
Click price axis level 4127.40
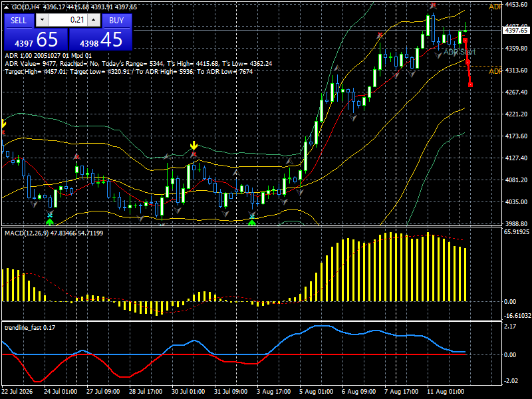click(x=516, y=158)
